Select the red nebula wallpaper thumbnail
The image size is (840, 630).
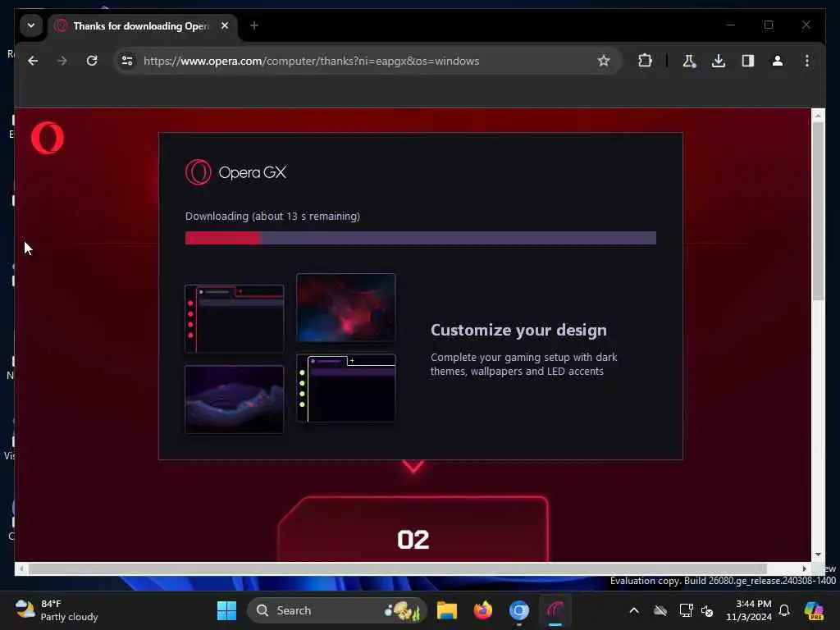pos(346,308)
